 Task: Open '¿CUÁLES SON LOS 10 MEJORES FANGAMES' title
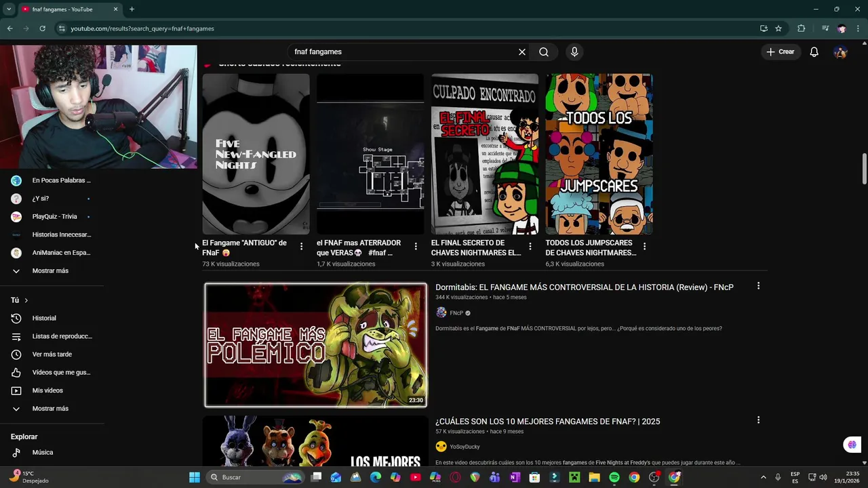pos(547,422)
